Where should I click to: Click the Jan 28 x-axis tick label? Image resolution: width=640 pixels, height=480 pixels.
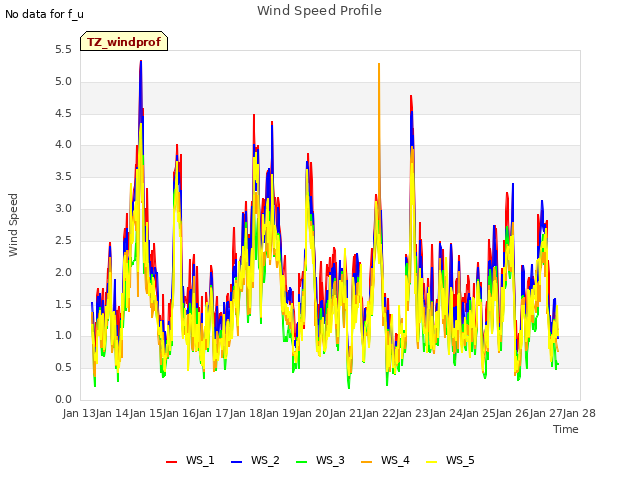pyautogui.click(x=579, y=413)
